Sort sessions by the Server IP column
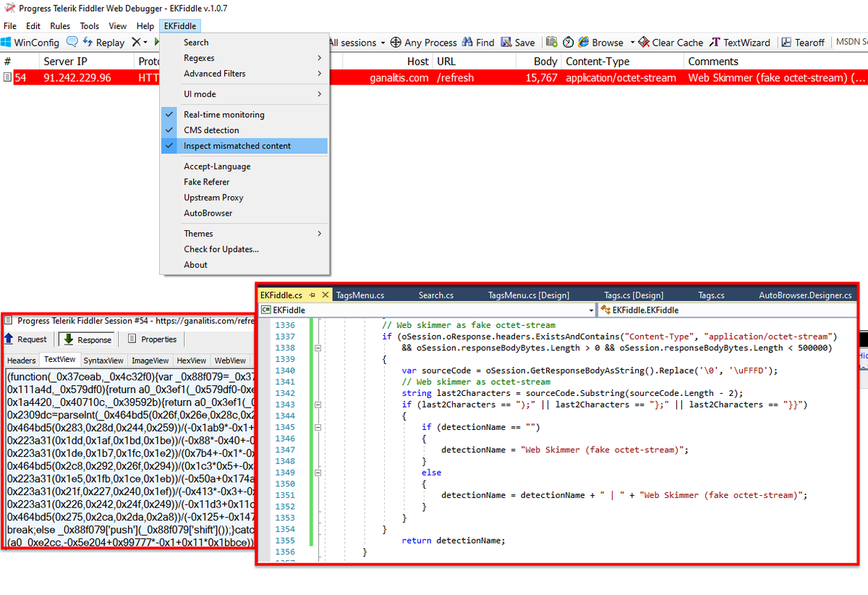The width and height of the screenshot is (868, 595). tap(87, 62)
